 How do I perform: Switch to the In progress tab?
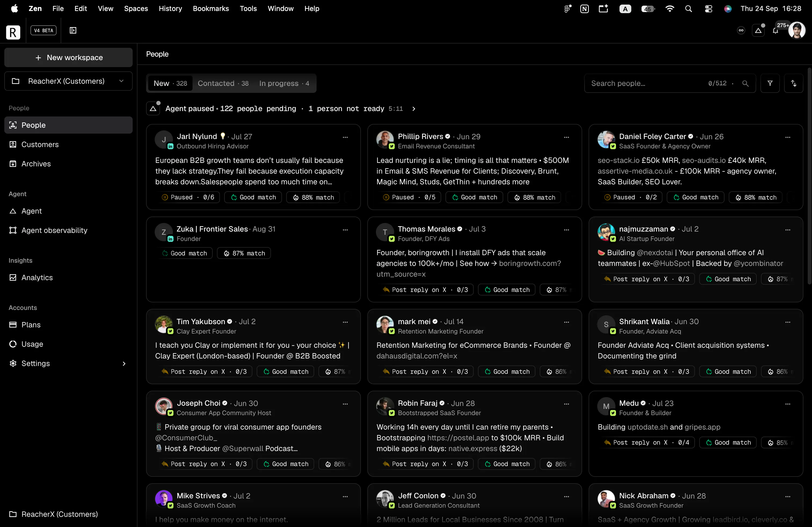click(284, 83)
